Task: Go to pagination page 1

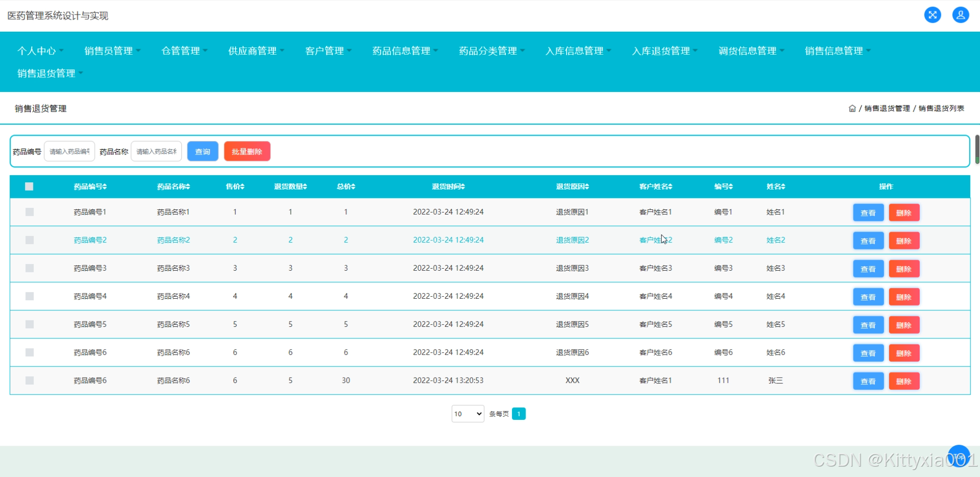Action: point(518,414)
